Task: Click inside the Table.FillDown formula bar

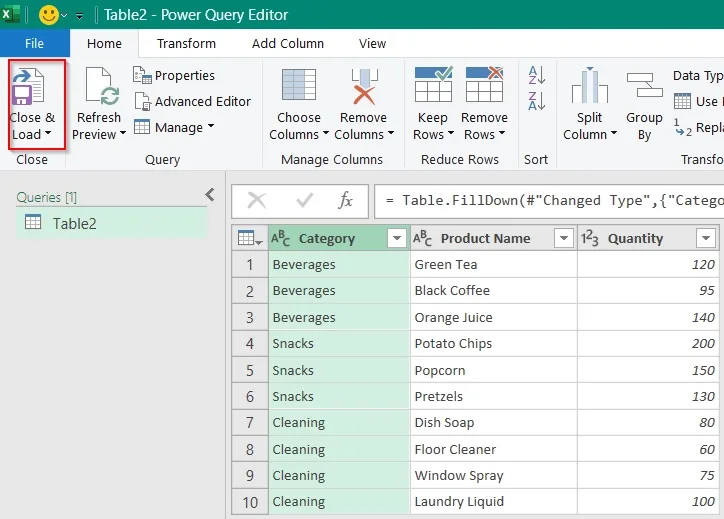Action: click(549, 200)
